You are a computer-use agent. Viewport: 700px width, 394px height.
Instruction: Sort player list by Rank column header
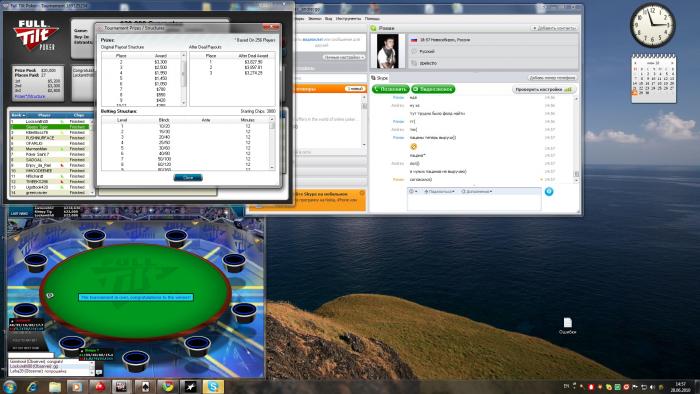pos(18,115)
